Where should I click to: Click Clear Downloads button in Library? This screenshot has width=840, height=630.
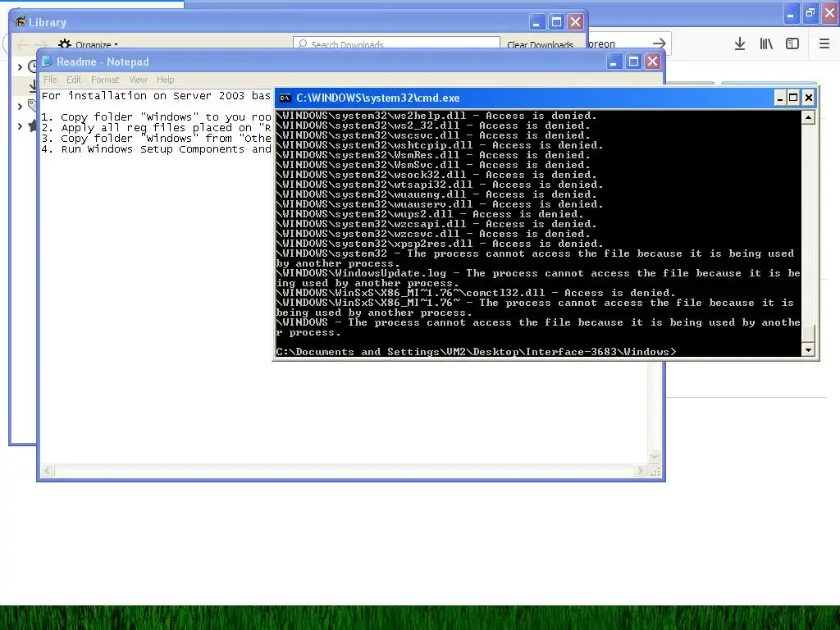[540, 45]
